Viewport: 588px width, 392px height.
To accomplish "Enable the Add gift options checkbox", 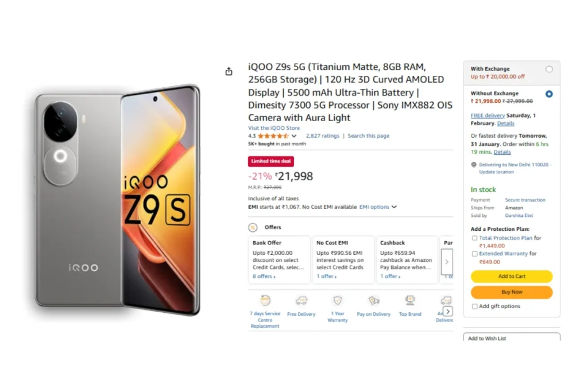I will [x=474, y=306].
